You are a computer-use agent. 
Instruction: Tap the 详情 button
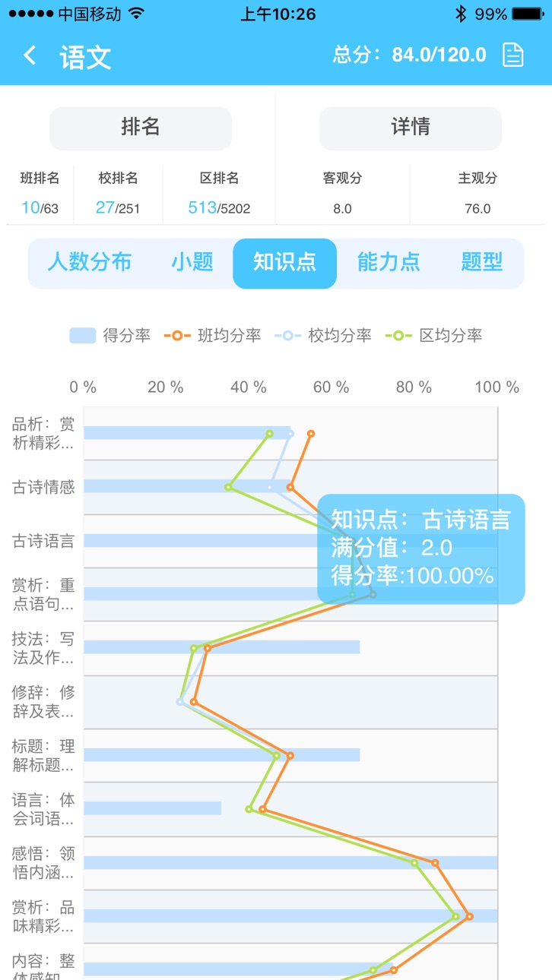(411, 128)
